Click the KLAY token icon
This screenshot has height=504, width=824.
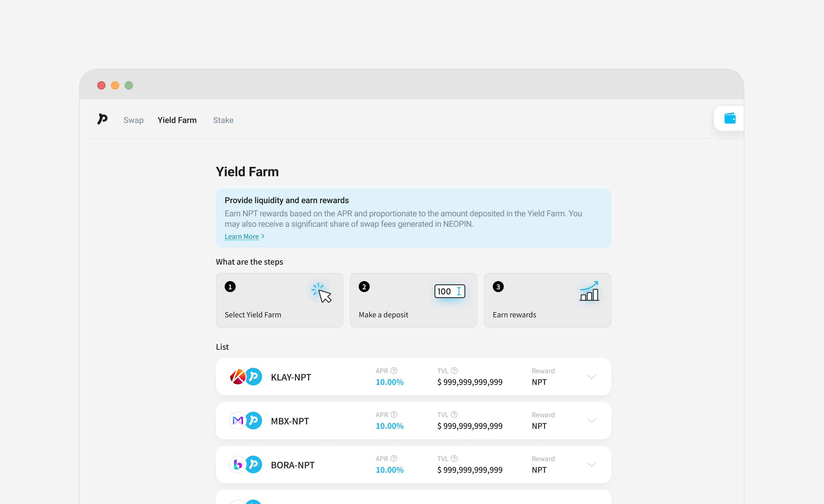pyautogui.click(x=238, y=377)
